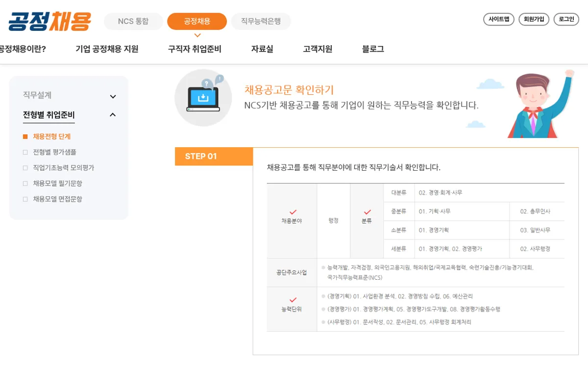Click the 채용공고문 확인하기 heading
Screen dimensions: 588x368
click(289, 90)
